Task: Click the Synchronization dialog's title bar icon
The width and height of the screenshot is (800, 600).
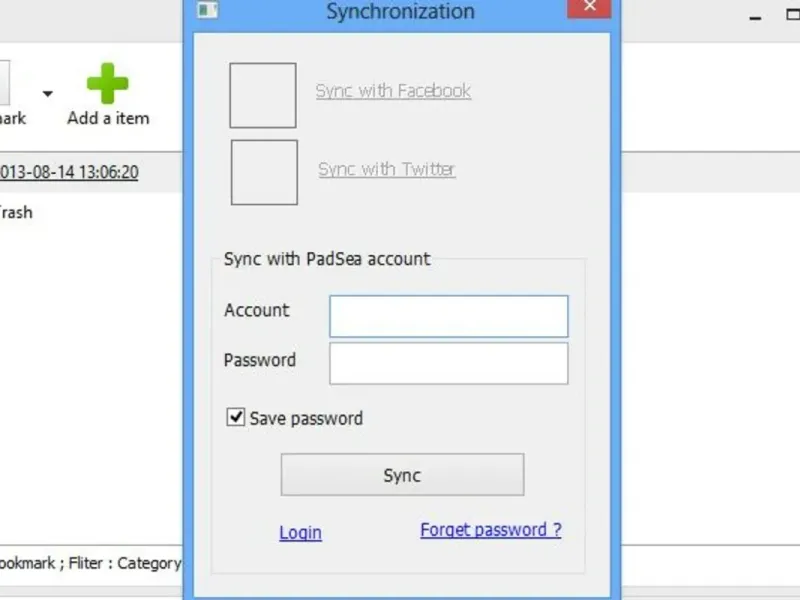Action: click(208, 10)
